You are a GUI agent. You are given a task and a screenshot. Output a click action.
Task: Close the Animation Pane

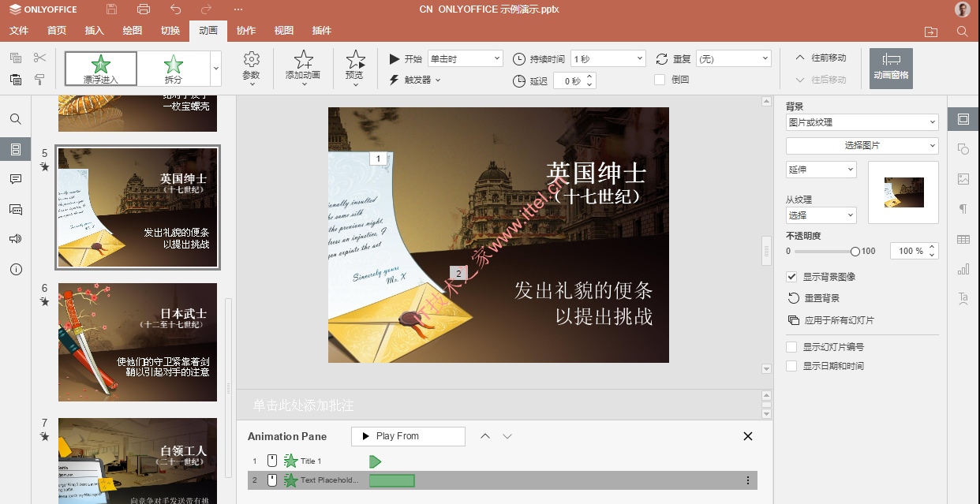pyautogui.click(x=748, y=436)
